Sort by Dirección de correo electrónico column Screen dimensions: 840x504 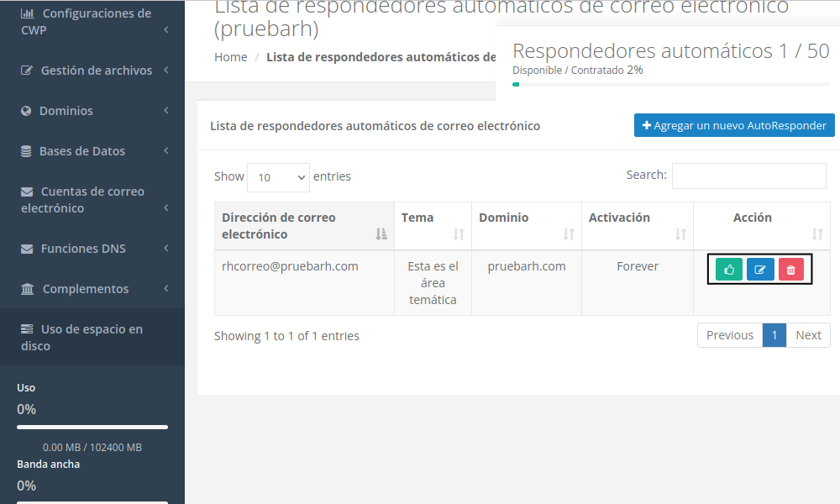(x=303, y=226)
